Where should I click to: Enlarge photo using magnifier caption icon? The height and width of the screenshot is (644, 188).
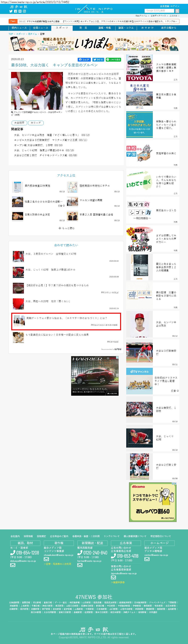pyautogui.click(x=12, y=112)
